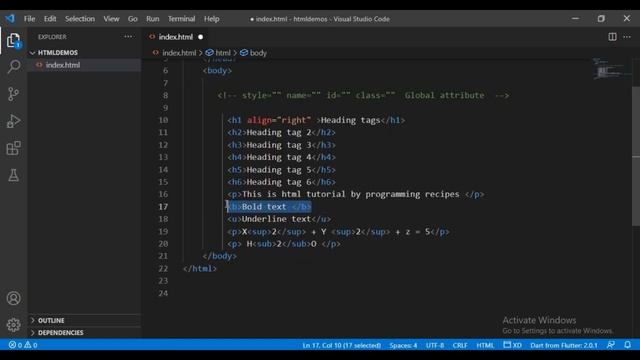
Task: Open Source Control view
Action: pos(13,94)
